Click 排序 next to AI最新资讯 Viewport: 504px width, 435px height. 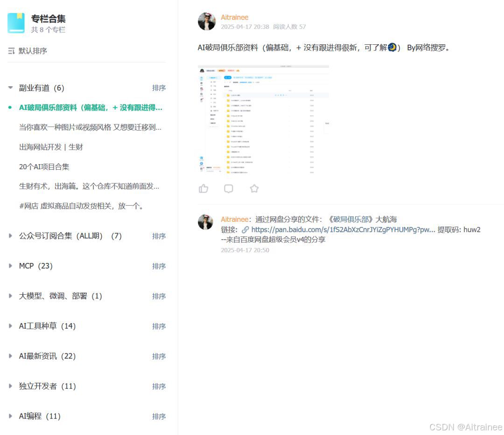pyautogui.click(x=159, y=356)
